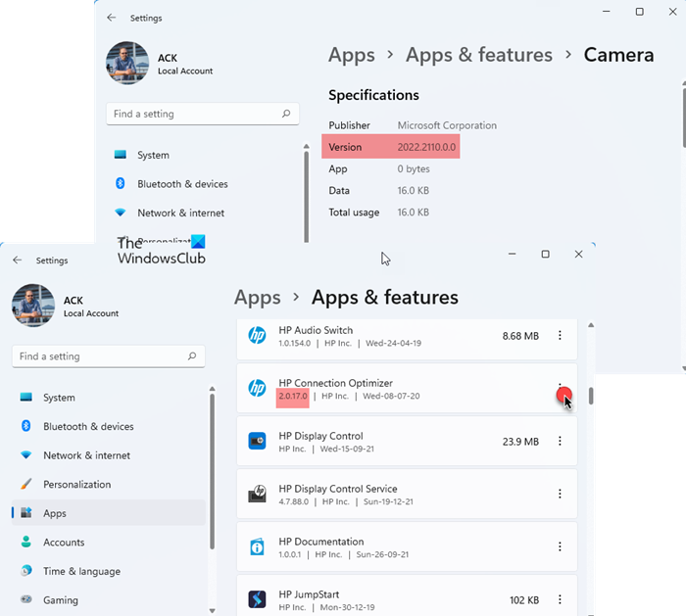The height and width of the screenshot is (616, 686).
Task: Open Bluetooth & devices in Camera window sidebar
Action: (182, 183)
